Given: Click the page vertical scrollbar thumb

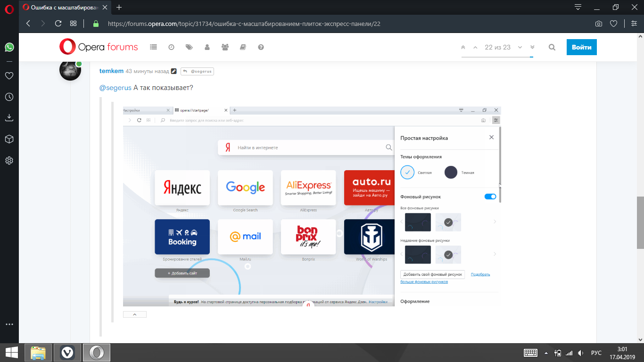Looking at the screenshot, I should click(640, 222).
